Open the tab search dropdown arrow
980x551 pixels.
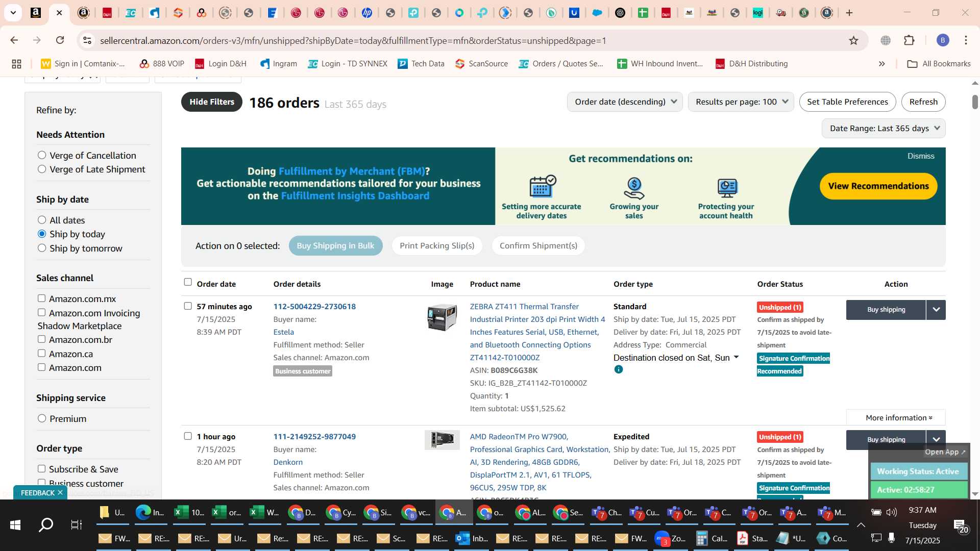tap(13, 13)
